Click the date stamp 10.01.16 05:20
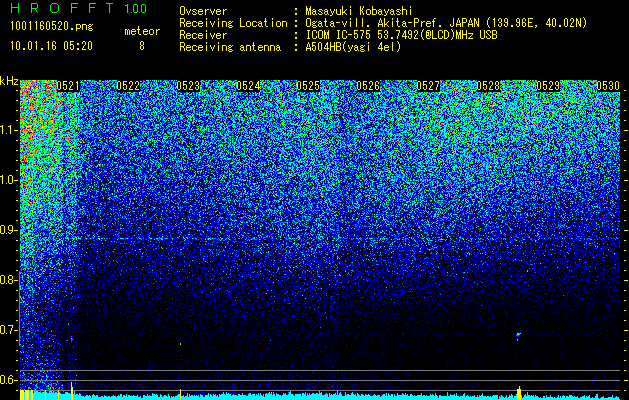Image resolution: width=629 pixels, height=400 pixels. tap(51, 46)
